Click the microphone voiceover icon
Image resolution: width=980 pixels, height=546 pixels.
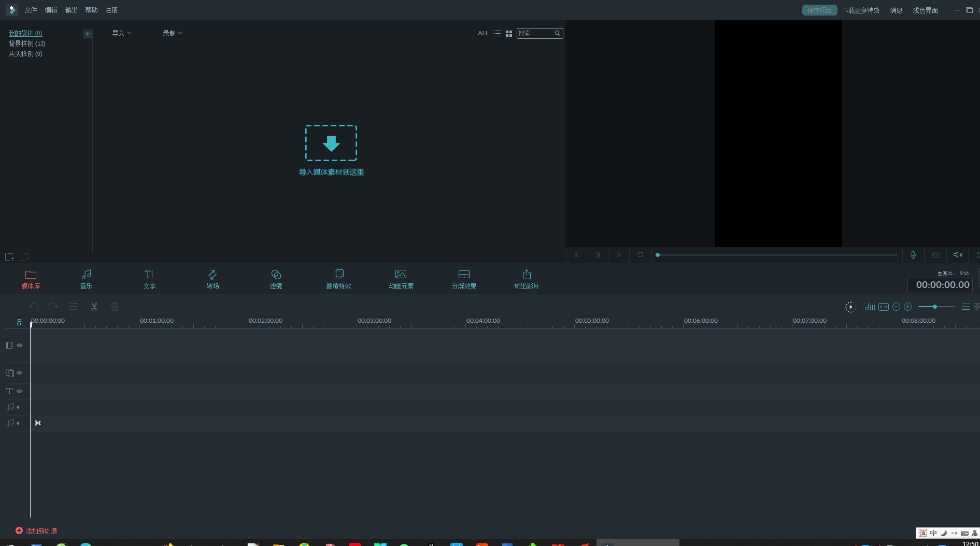click(x=913, y=255)
